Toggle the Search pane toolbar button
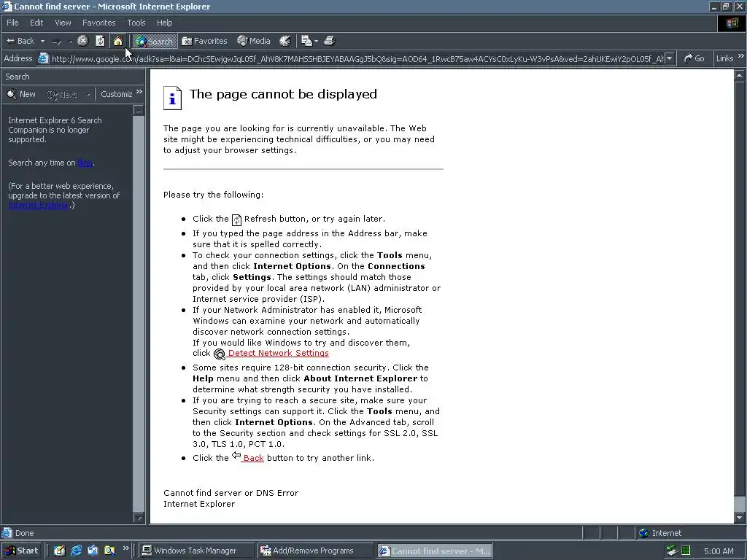 (x=155, y=41)
